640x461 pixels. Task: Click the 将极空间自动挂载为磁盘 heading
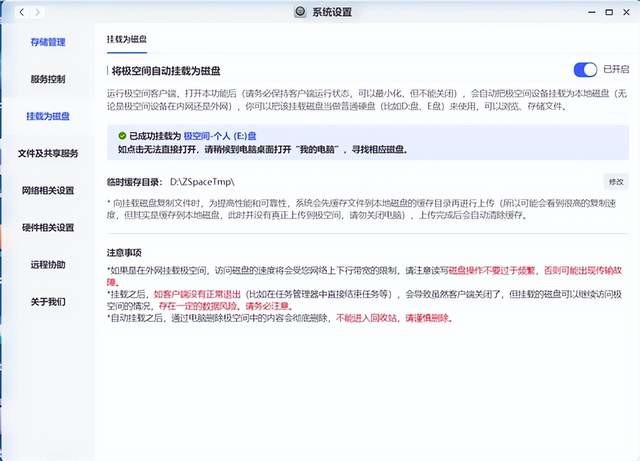point(166,71)
